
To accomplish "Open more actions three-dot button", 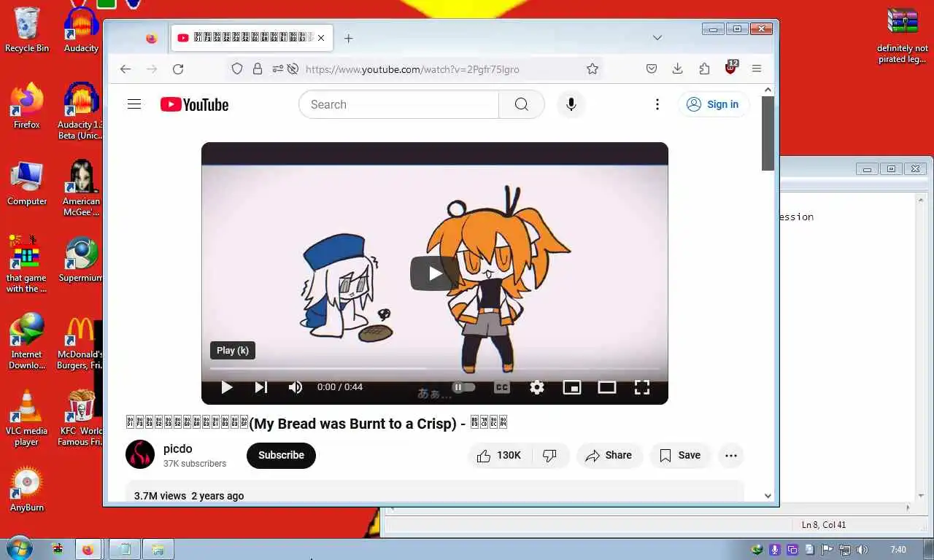I will click(x=731, y=455).
